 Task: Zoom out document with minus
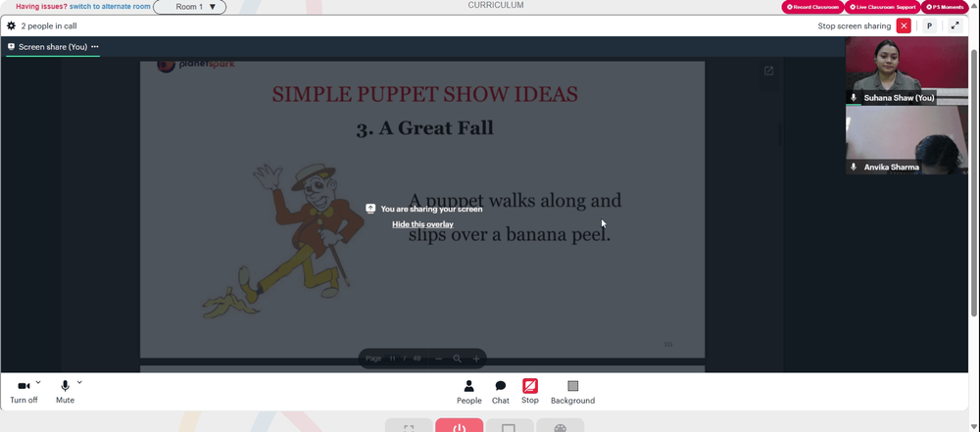(439, 359)
